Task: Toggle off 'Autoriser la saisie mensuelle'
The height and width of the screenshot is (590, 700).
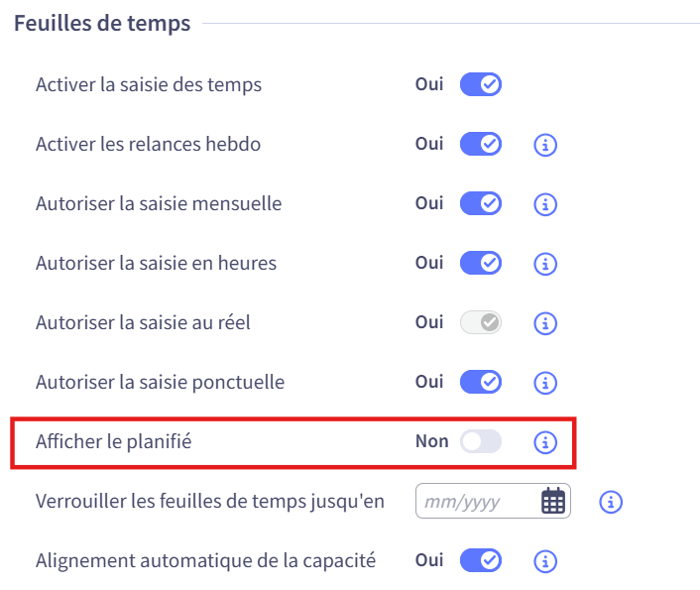Action: click(x=481, y=204)
